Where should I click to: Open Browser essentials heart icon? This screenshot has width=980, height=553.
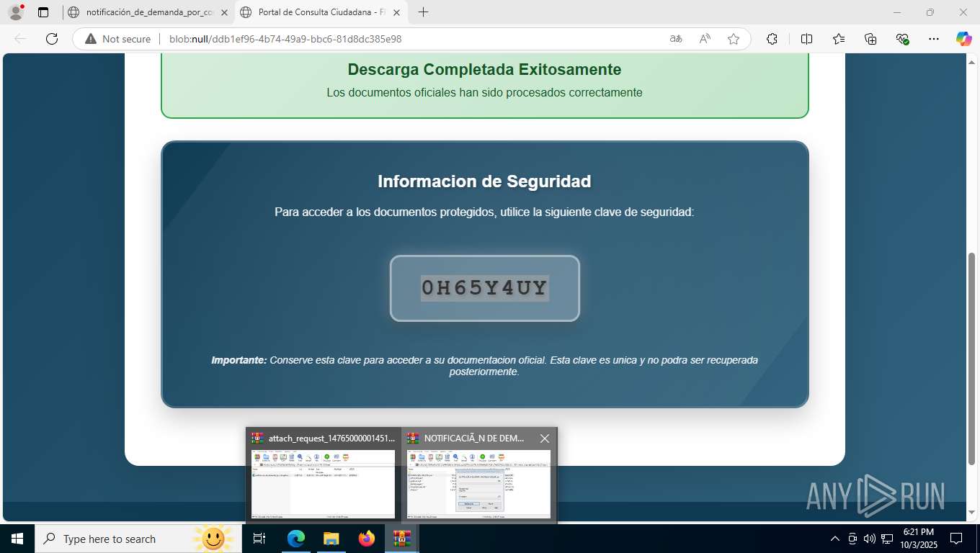pos(902,39)
